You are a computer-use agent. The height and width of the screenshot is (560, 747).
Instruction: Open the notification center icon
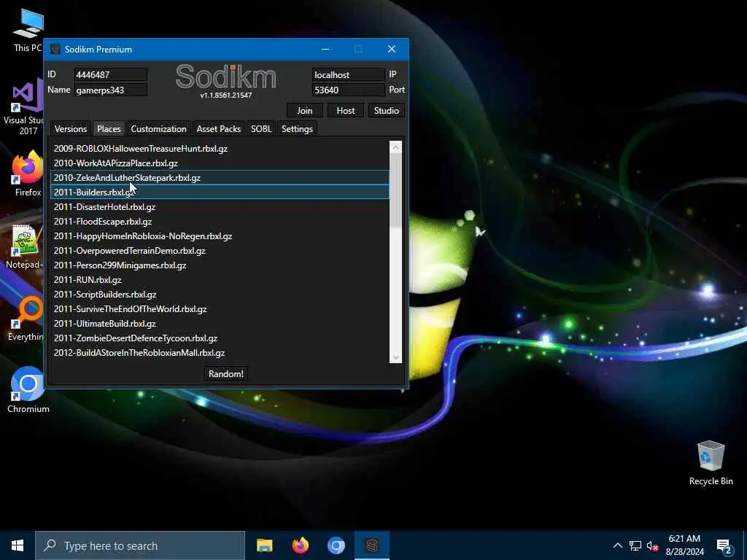(x=724, y=546)
